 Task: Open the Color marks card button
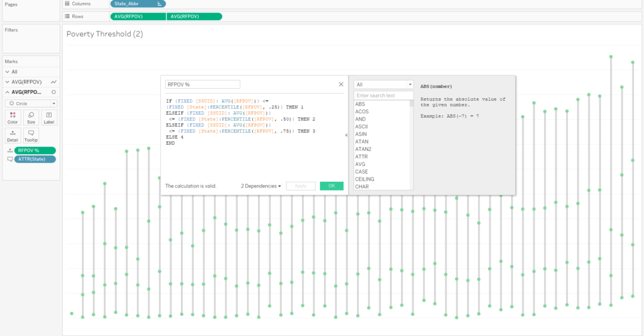pos(13,117)
